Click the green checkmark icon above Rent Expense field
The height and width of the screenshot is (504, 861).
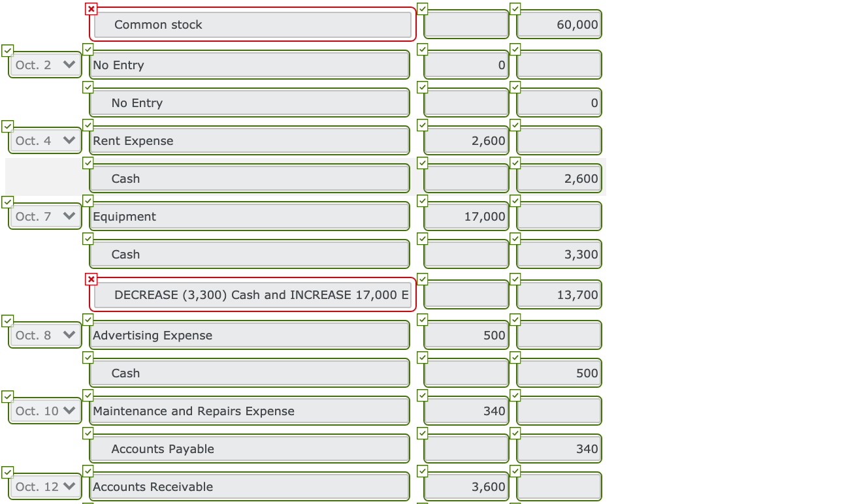88,125
